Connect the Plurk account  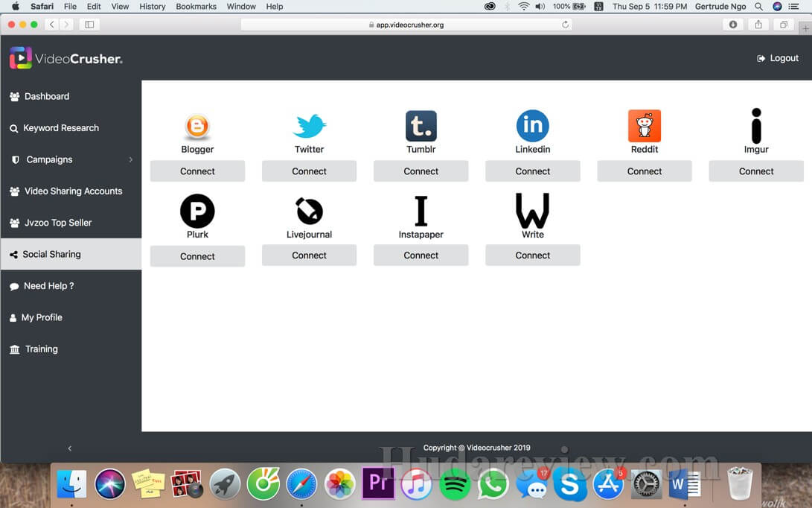coord(197,256)
